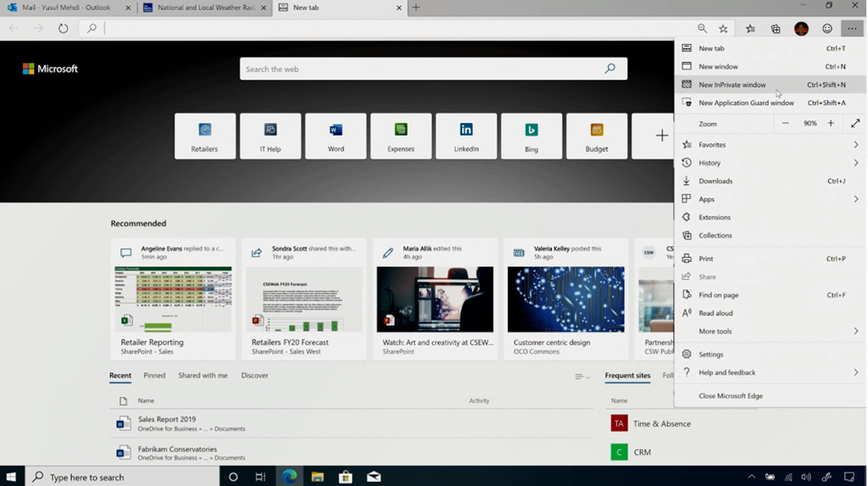Click the add quick link plus tile
Screen dimensions: 868x486
point(661,136)
